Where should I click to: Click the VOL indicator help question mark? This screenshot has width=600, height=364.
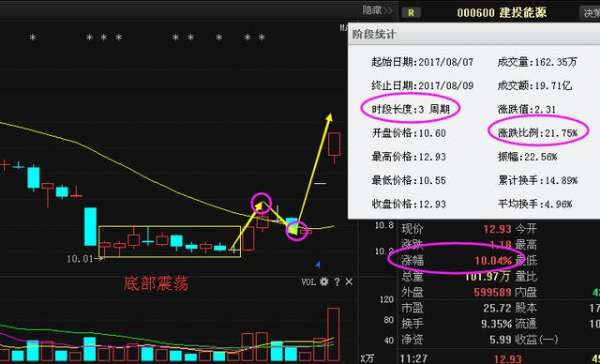[337, 282]
